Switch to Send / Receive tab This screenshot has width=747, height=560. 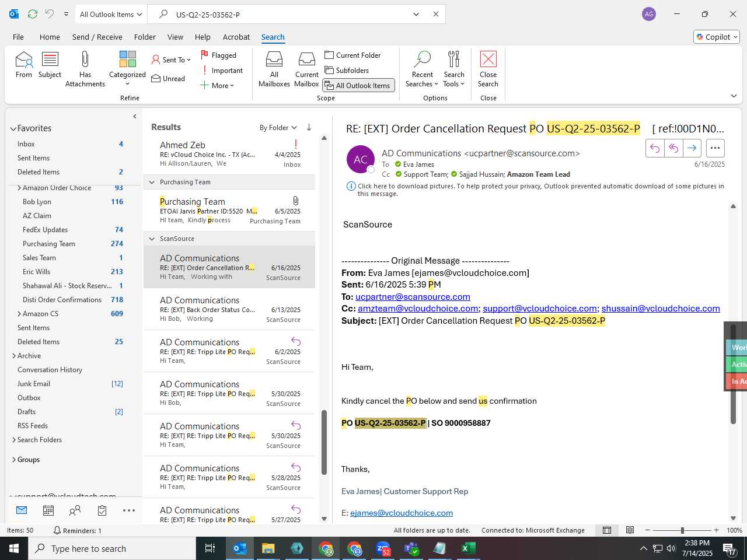coord(97,37)
